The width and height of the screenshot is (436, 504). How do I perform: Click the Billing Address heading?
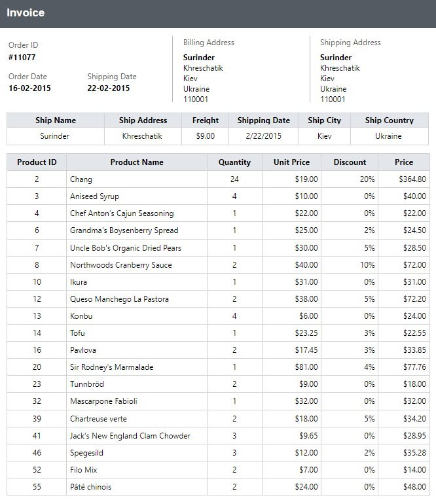coord(209,43)
